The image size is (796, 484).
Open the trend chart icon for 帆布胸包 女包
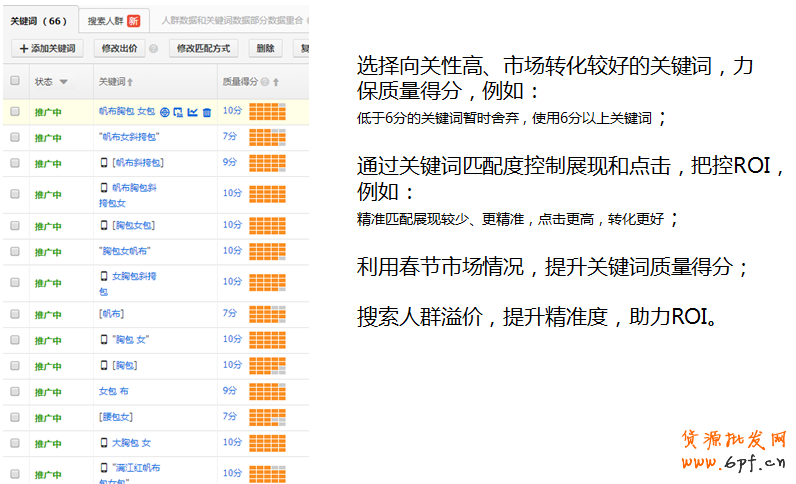tap(192, 112)
